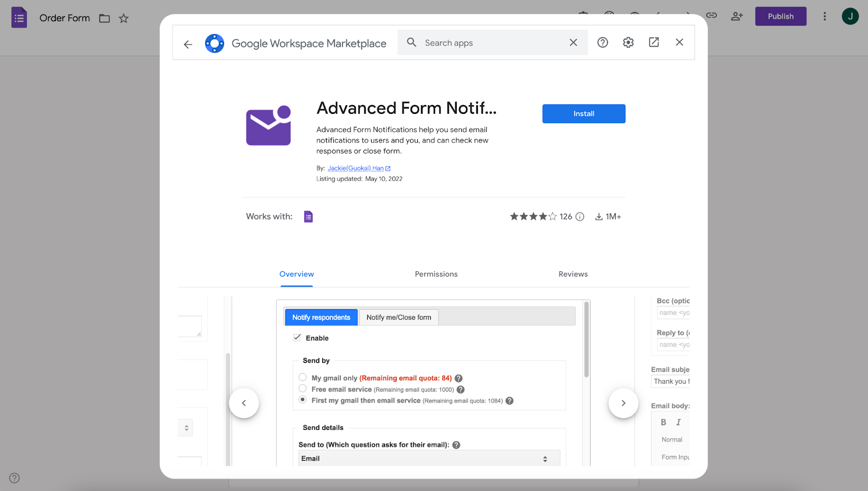The height and width of the screenshot is (491, 868).
Task: Click the star rating display
Action: 533,216
